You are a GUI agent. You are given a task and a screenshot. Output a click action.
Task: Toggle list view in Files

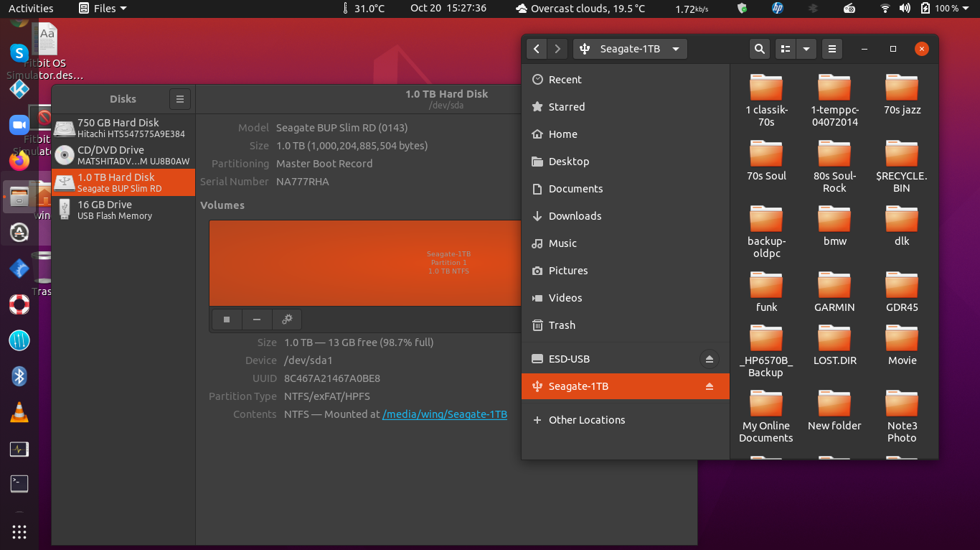[786, 49]
